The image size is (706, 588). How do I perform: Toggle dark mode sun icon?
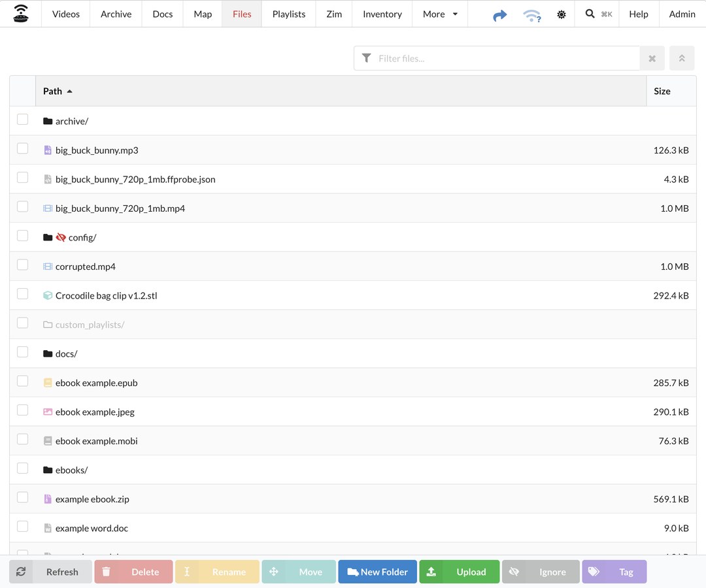point(561,14)
